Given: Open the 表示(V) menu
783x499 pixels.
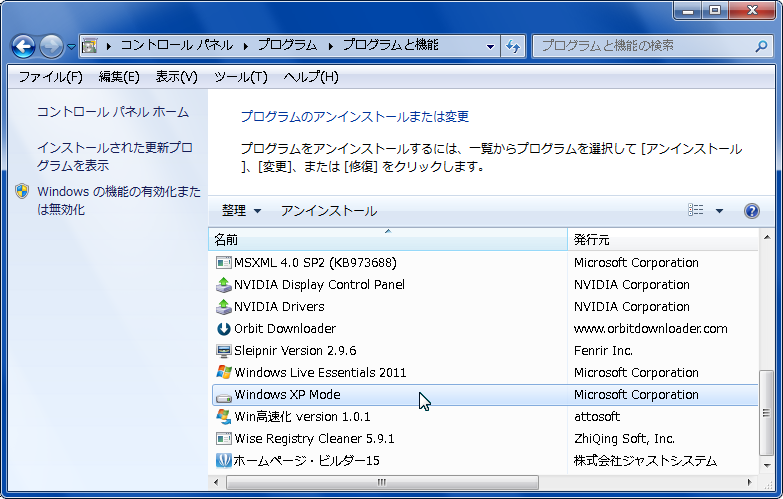Looking at the screenshot, I should tap(176, 77).
